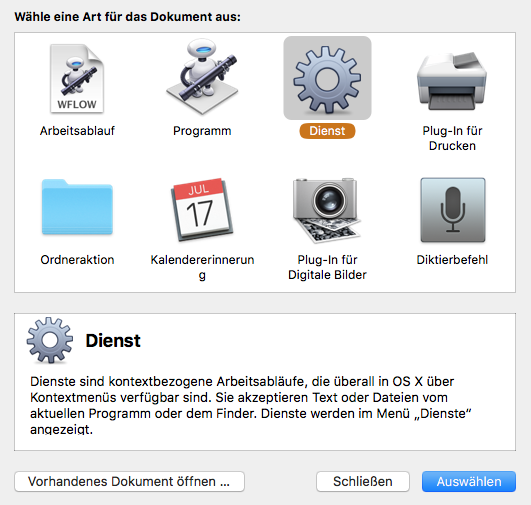Viewport: 531px width, 505px height.
Task: Click the Arbeitsablauf text label
Action: 77,131
